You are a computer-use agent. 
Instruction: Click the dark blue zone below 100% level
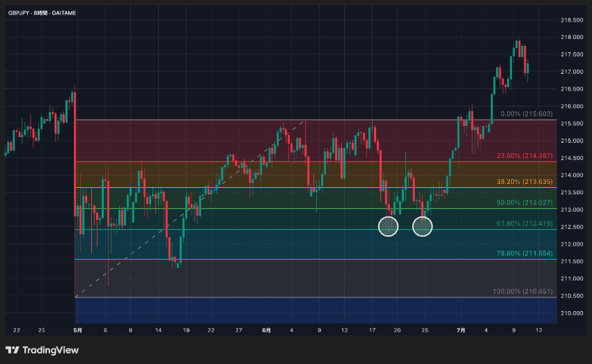(x=316, y=310)
